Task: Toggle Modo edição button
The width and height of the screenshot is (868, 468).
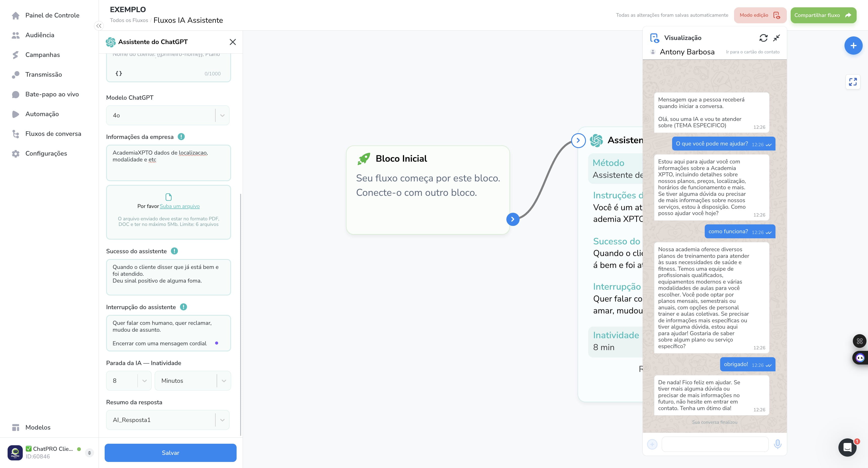Action: (760, 15)
